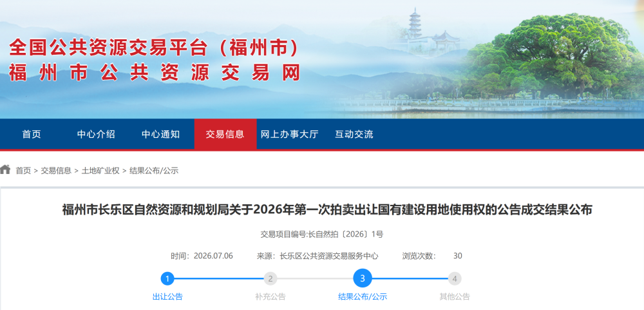Open the 结果公布/公示 step label
The image size is (644, 310).
[363, 297]
